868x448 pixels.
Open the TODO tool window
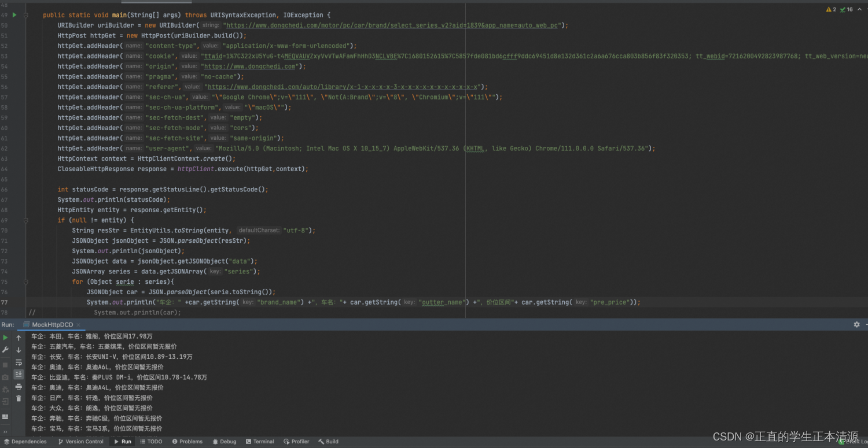click(x=151, y=442)
